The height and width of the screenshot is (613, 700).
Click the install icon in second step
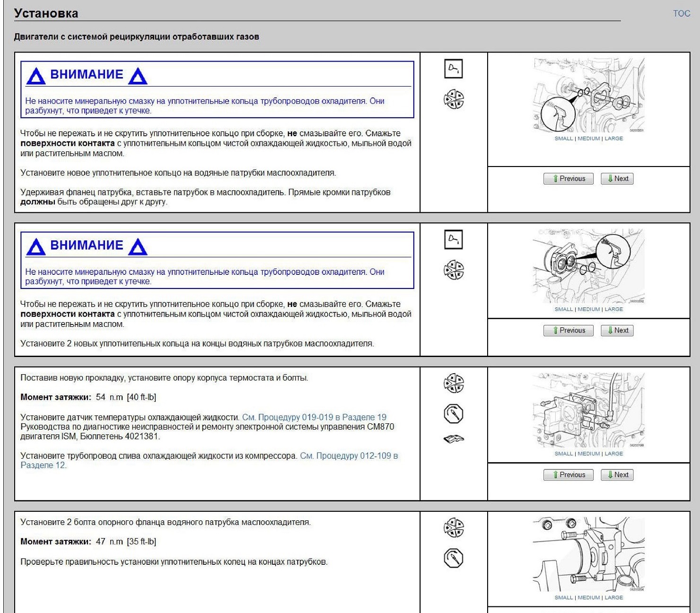tap(454, 270)
